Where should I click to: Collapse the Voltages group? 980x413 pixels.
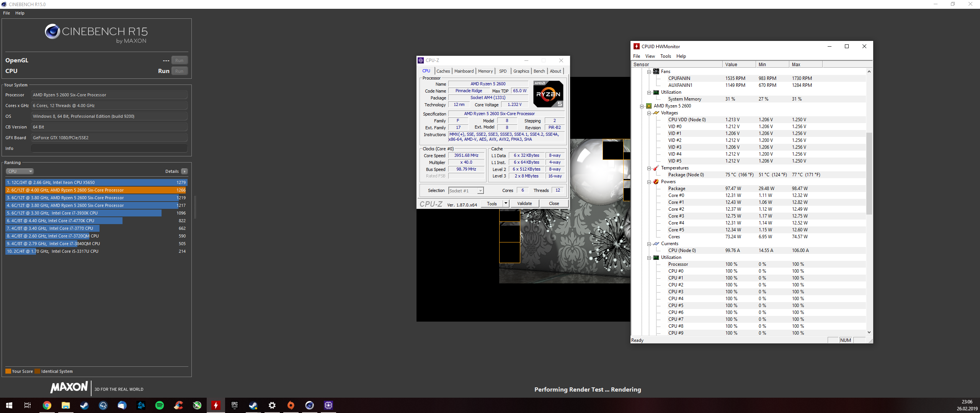(x=649, y=113)
